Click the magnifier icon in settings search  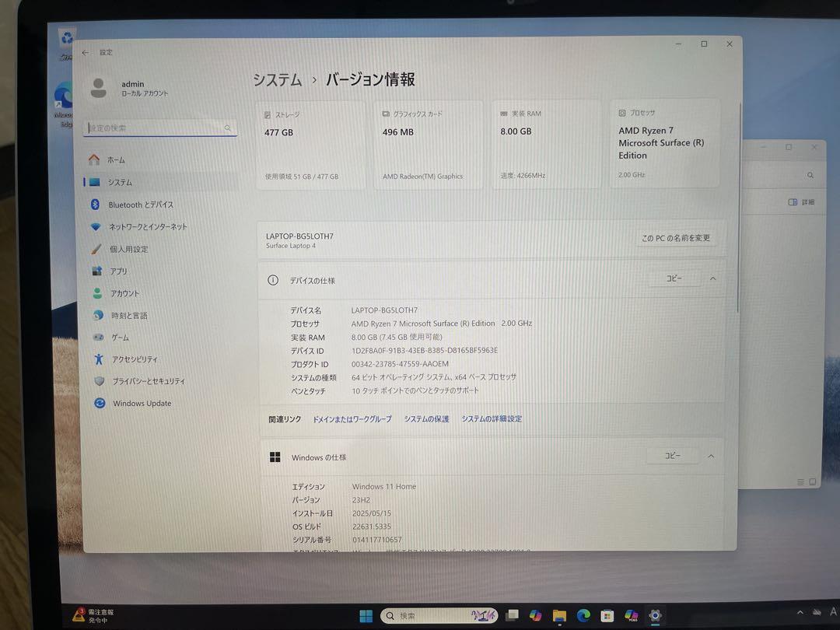228,128
